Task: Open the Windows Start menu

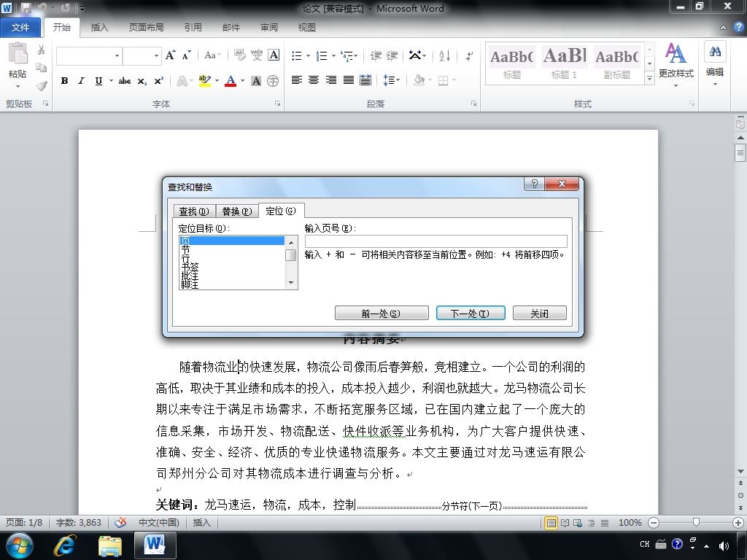Action: [19, 545]
